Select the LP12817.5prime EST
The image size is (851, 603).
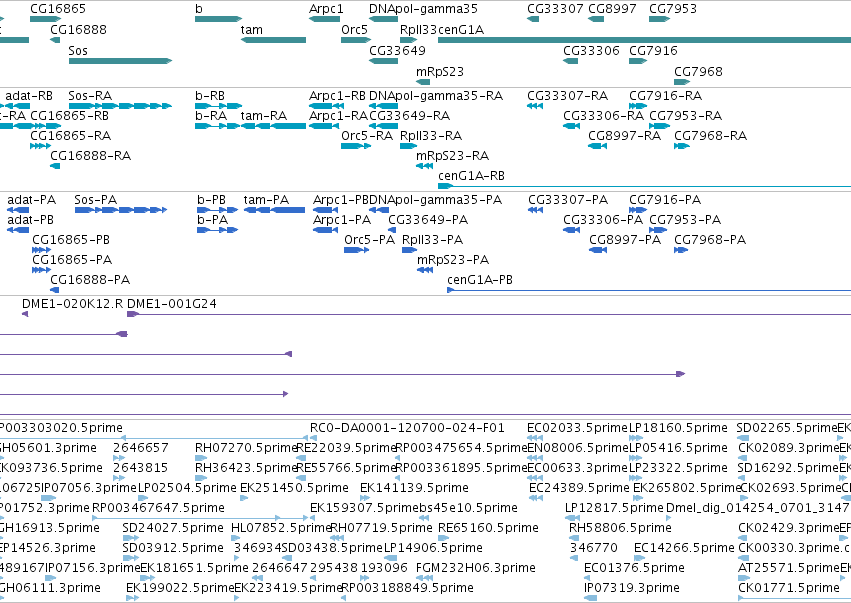point(573,518)
